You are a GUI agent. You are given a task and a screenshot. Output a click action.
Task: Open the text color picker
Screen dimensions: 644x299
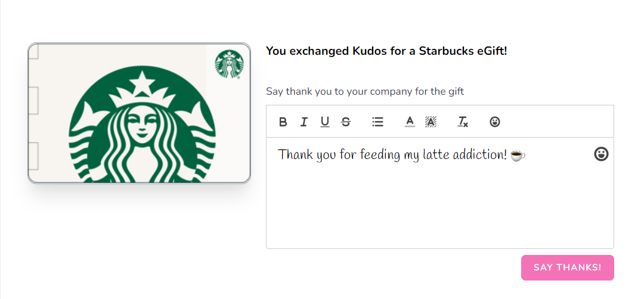pyautogui.click(x=410, y=122)
